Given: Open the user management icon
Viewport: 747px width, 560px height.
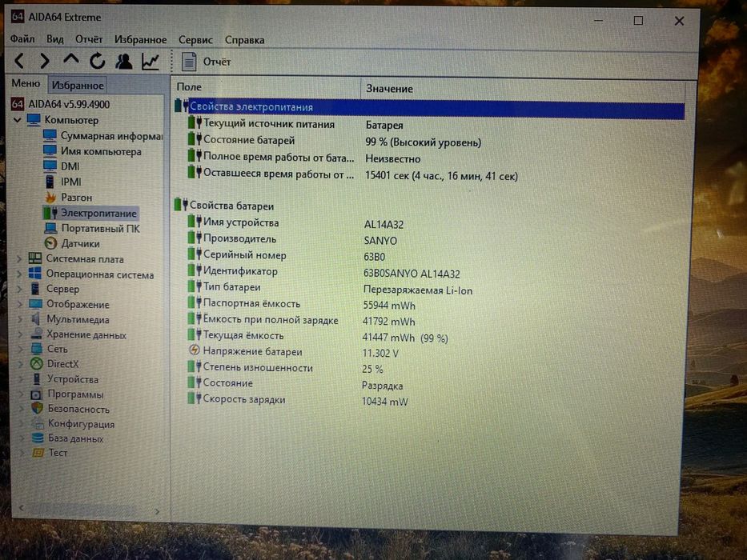Looking at the screenshot, I should point(124,61).
